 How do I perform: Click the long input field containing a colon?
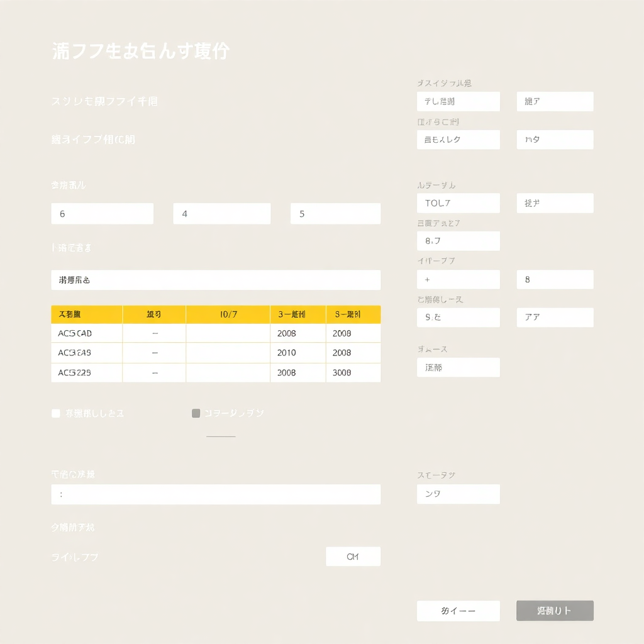click(x=216, y=494)
